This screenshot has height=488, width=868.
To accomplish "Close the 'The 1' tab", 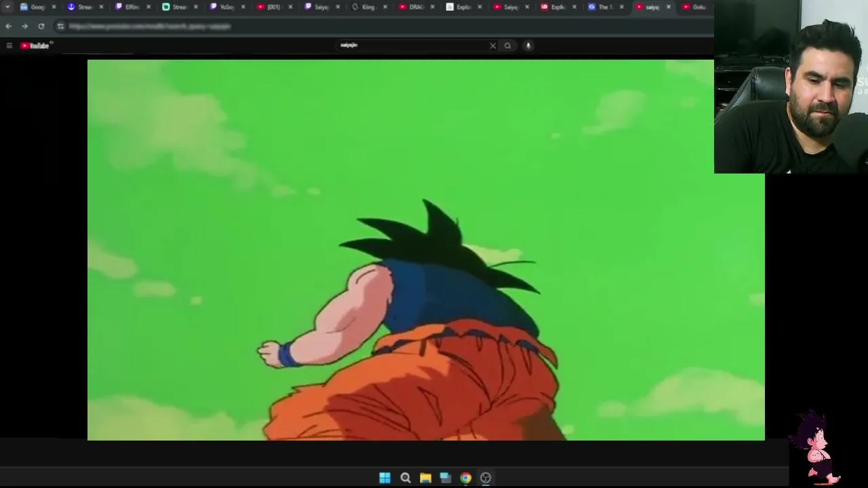I will 622,7.
